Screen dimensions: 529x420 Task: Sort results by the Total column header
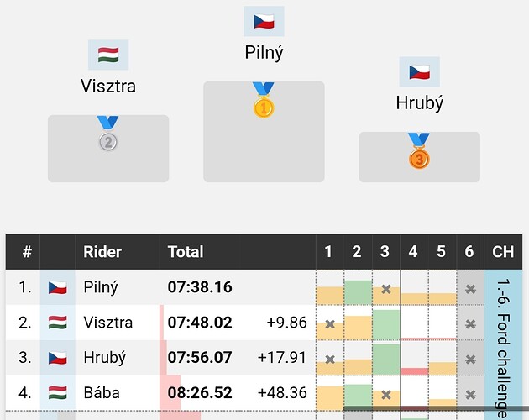coord(186,251)
